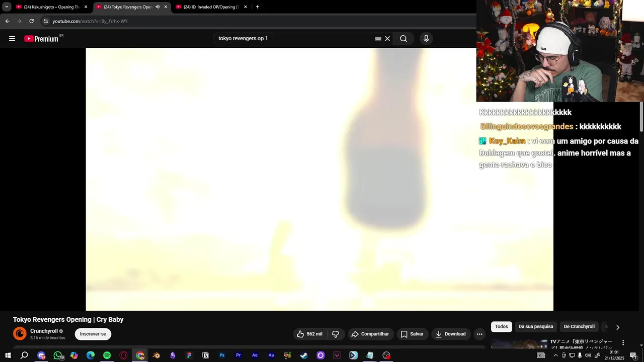Open WhatsApp from the taskbar
644x362 pixels.
click(x=58, y=355)
